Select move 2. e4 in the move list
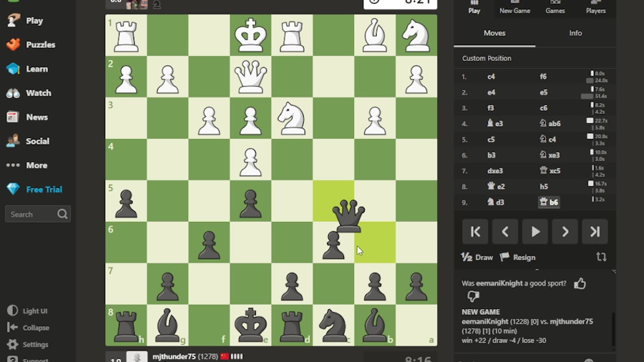 coord(491,93)
